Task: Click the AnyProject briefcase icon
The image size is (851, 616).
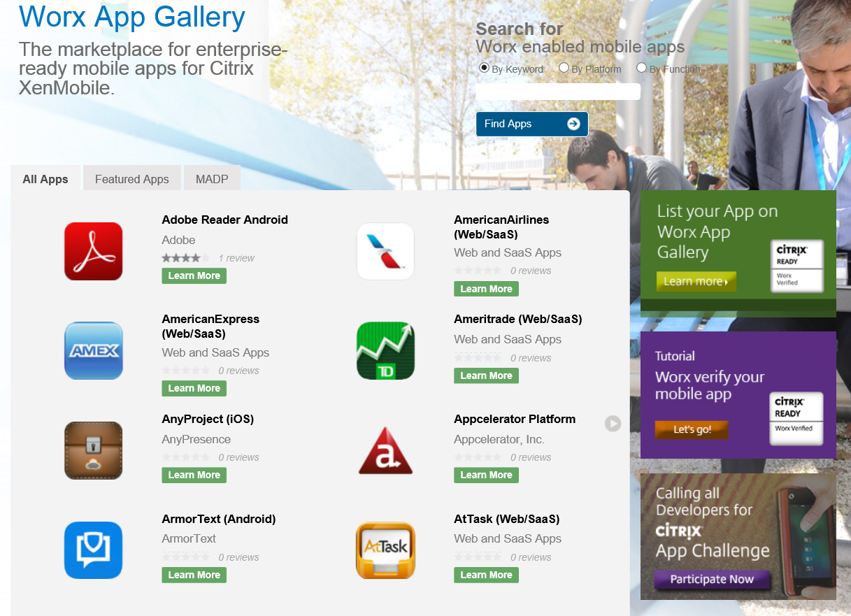Action: [93, 450]
